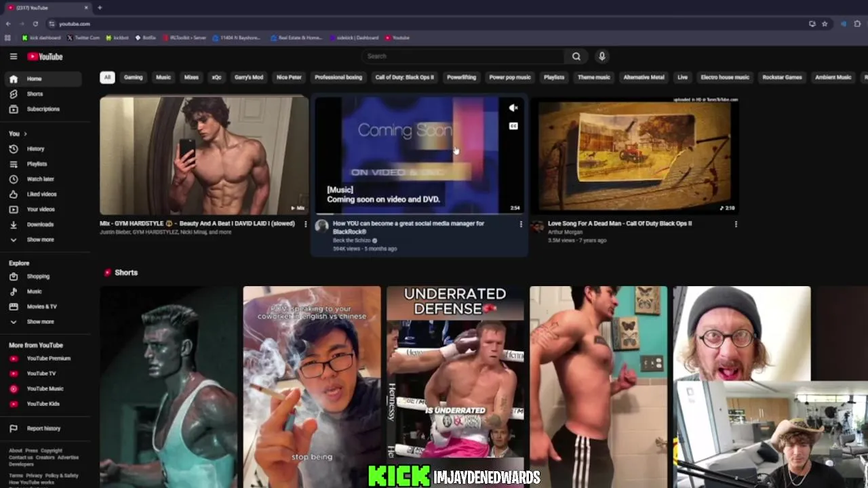Open YouTube Kids link
868x488 pixels.
point(42,403)
